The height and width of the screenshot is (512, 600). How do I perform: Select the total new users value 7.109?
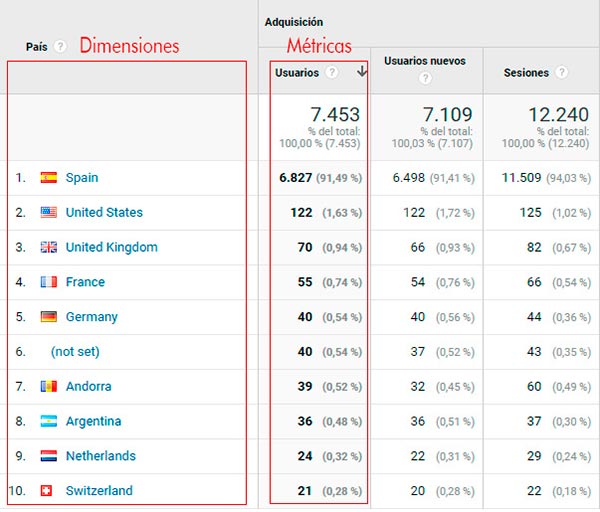(447, 114)
